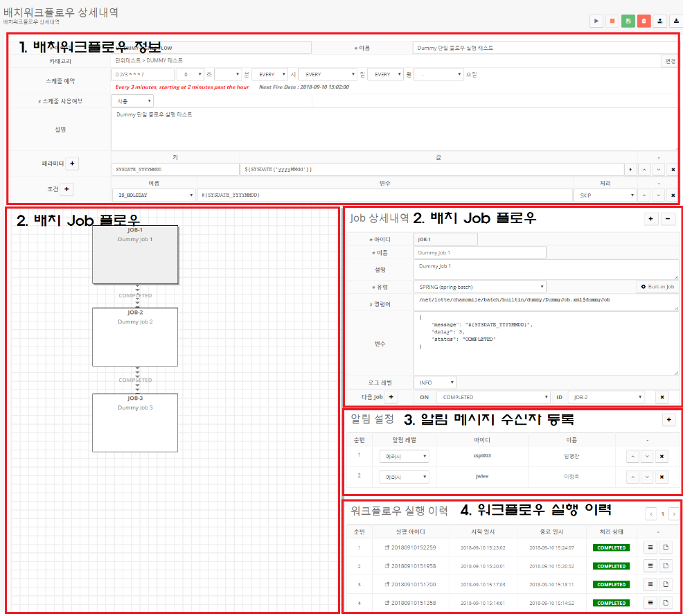Open the empty minute (분) schedule dropdown
The width and height of the screenshot is (683, 616).
[228, 75]
